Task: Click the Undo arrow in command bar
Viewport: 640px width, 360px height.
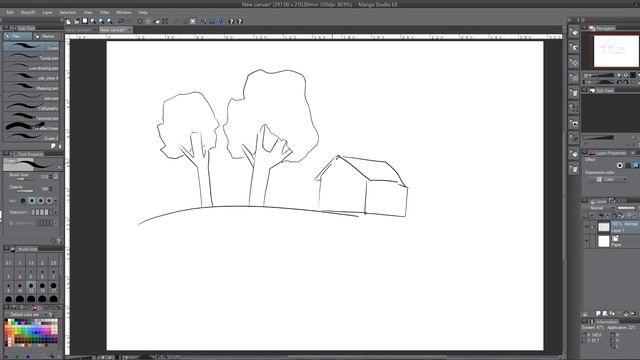Action: coord(121,21)
